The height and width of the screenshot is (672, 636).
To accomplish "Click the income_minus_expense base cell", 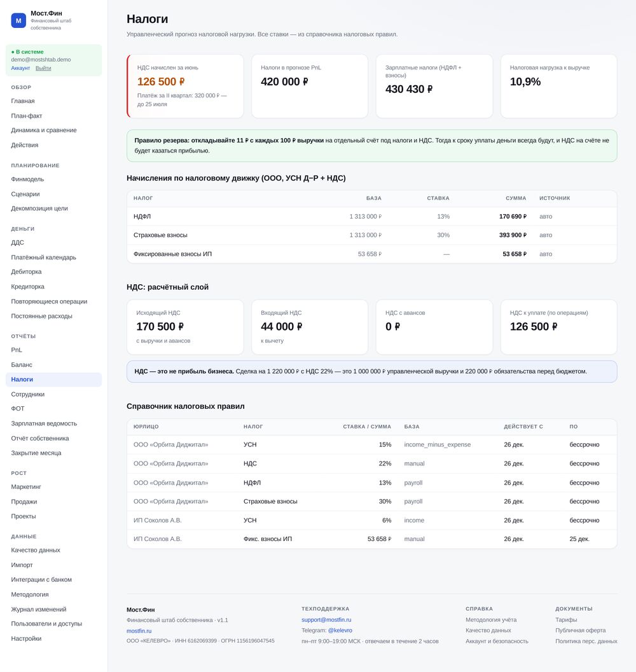I will 438,444.
